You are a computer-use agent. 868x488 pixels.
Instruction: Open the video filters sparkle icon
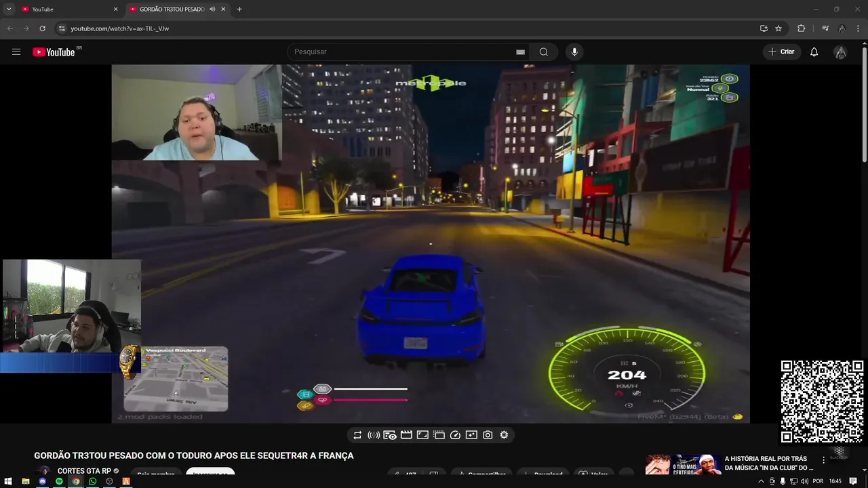(471, 435)
